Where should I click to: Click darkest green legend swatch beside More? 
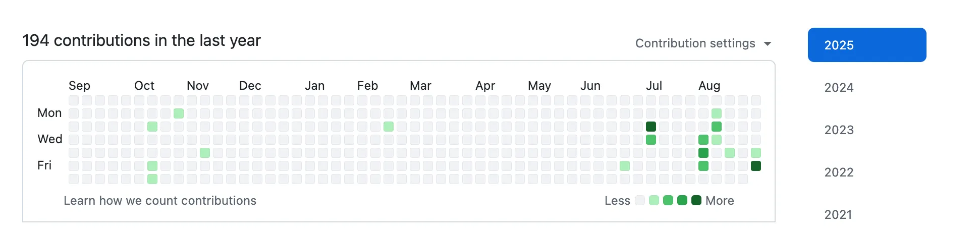pyautogui.click(x=696, y=200)
